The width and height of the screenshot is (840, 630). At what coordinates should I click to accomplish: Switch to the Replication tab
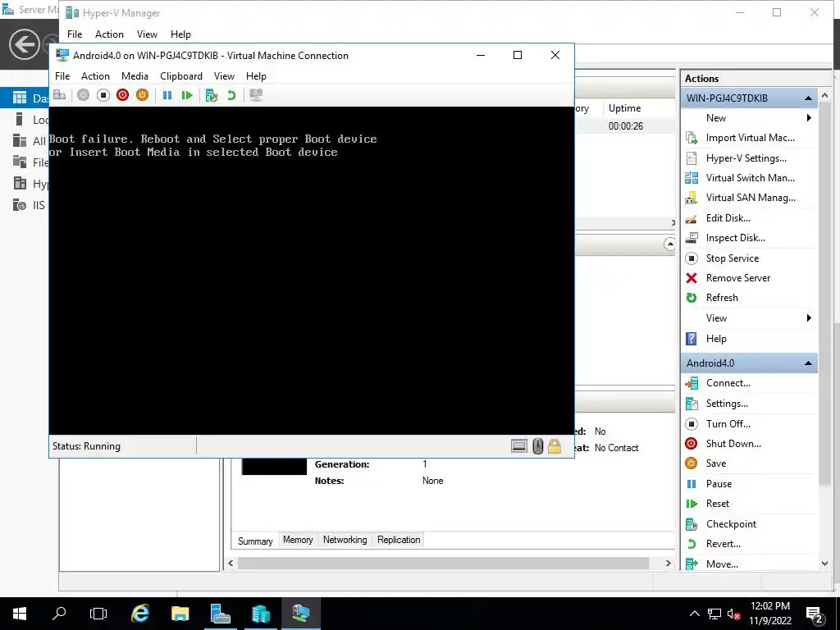point(399,540)
